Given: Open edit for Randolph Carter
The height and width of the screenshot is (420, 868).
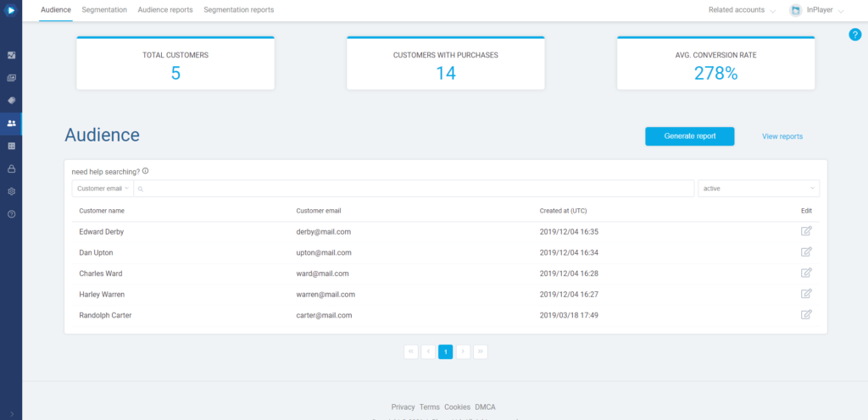Looking at the screenshot, I should 806,315.
